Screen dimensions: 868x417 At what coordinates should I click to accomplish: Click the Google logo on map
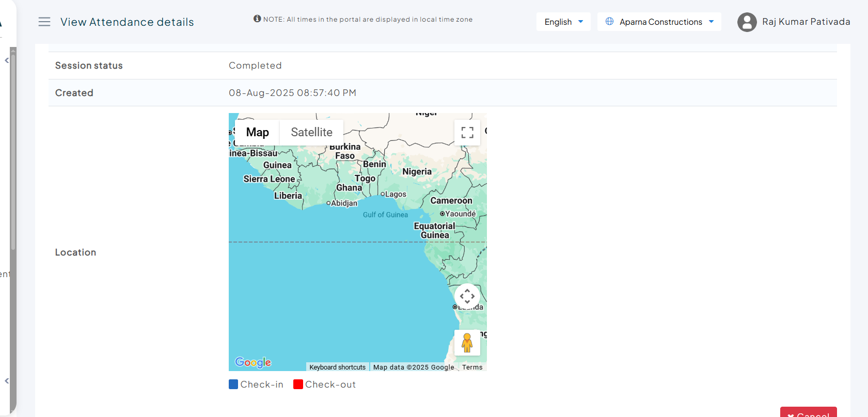coord(253,362)
